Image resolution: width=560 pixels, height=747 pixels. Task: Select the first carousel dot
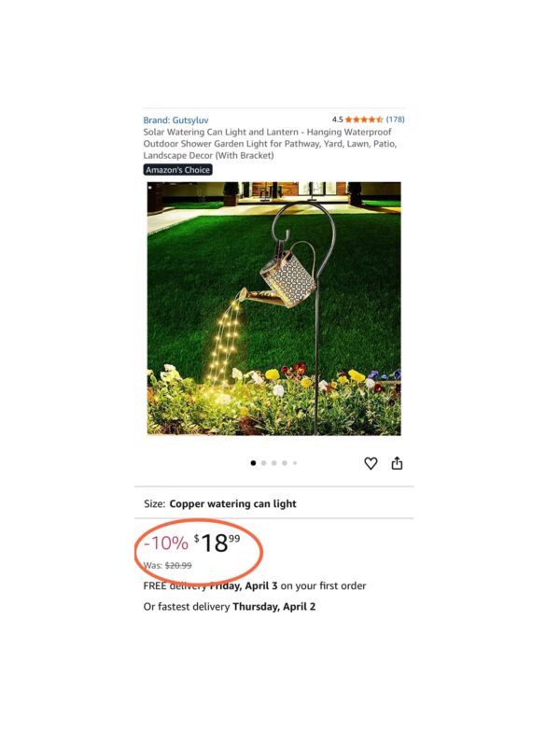tap(253, 462)
